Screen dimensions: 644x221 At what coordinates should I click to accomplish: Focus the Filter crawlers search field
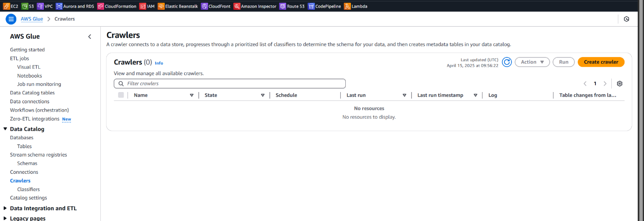click(x=230, y=84)
